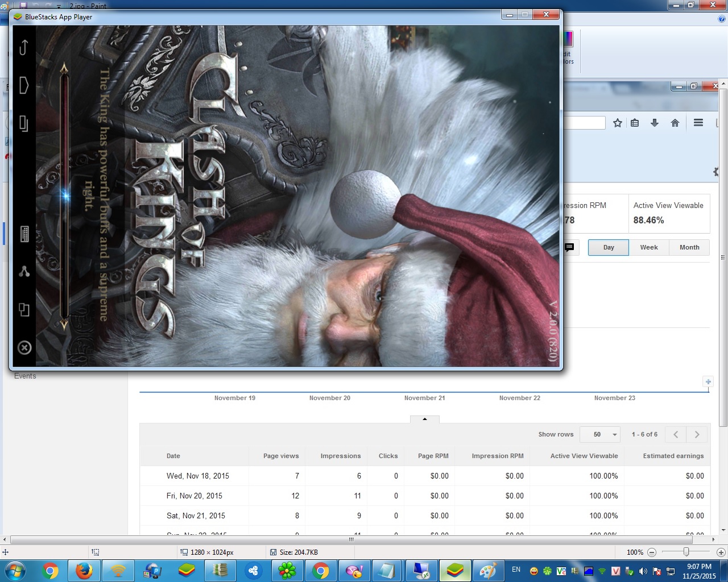
Task: Bookmark page with Firefox star icon
Action: 618,123
